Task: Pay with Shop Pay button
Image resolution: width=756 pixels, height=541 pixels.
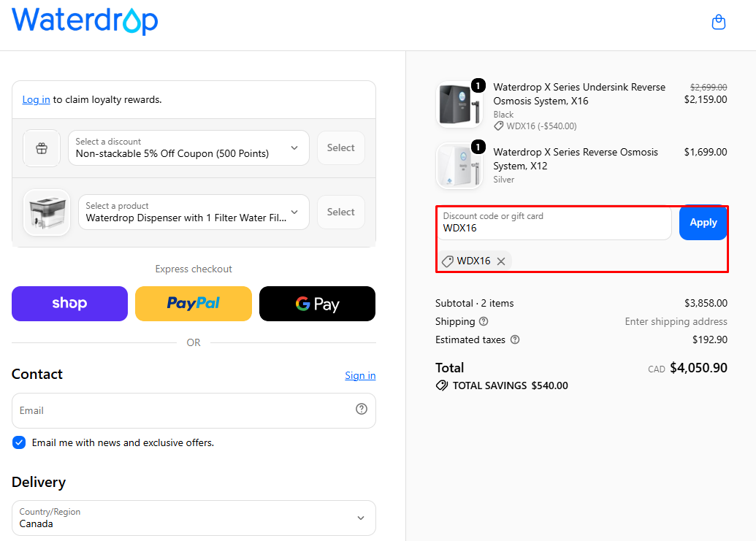Action: click(70, 304)
